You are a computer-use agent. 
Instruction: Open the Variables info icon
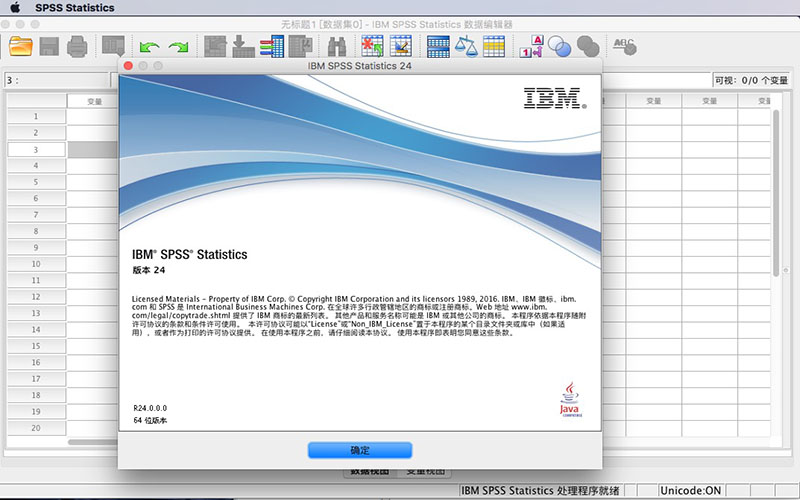click(x=272, y=46)
